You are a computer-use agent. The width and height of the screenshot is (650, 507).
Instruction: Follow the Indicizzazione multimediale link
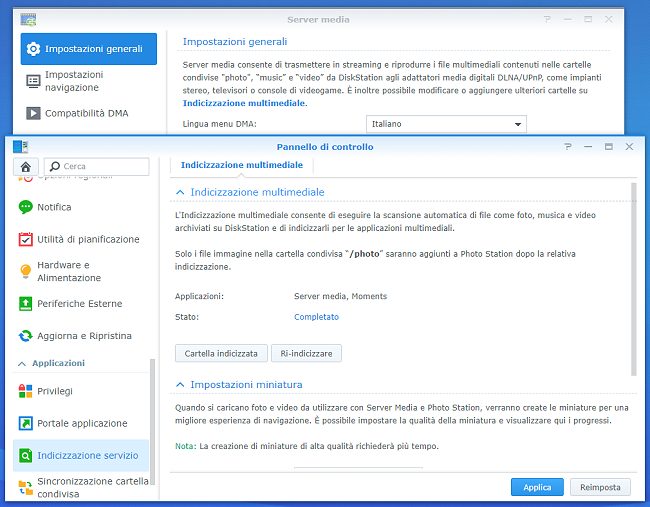(x=244, y=103)
